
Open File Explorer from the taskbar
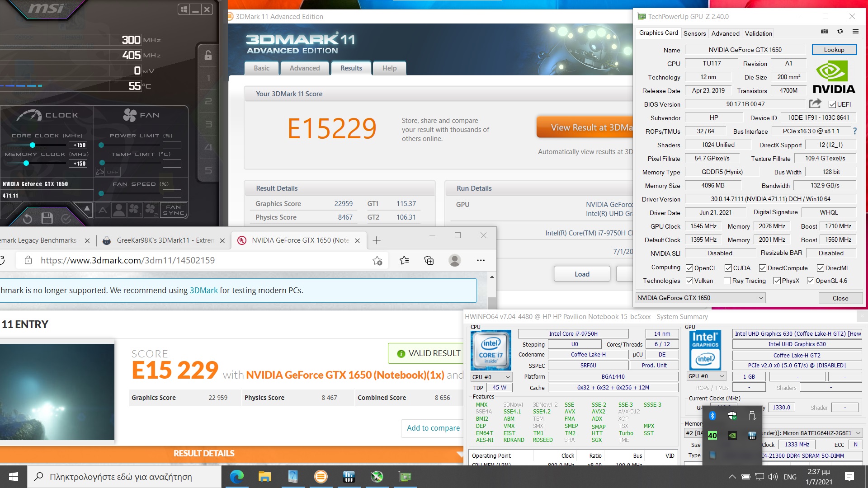point(264,477)
